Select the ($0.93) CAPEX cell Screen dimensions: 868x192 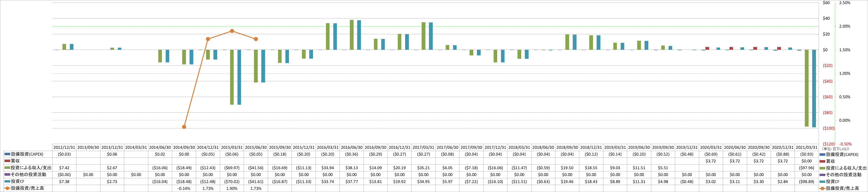pyautogui.click(x=807, y=154)
